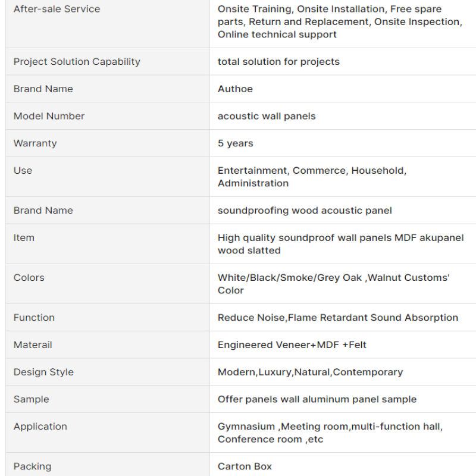Viewport: 476px width, 476px height.
Task: Click the "Project Solution Capability" label
Action: point(77,61)
